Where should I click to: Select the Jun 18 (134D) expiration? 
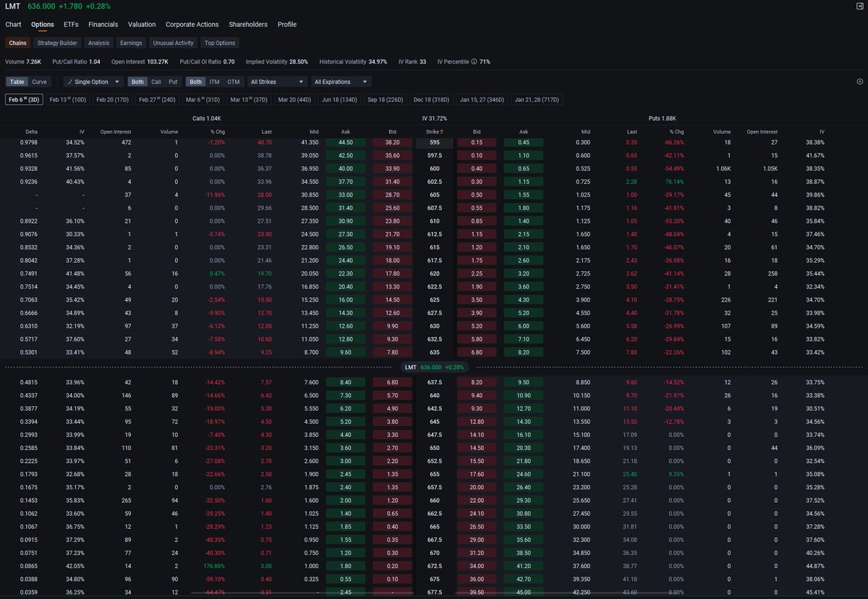tap(340, 100)
